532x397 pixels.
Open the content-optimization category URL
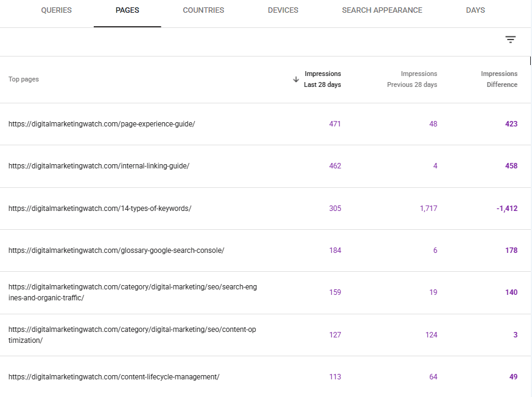[132, 334]
